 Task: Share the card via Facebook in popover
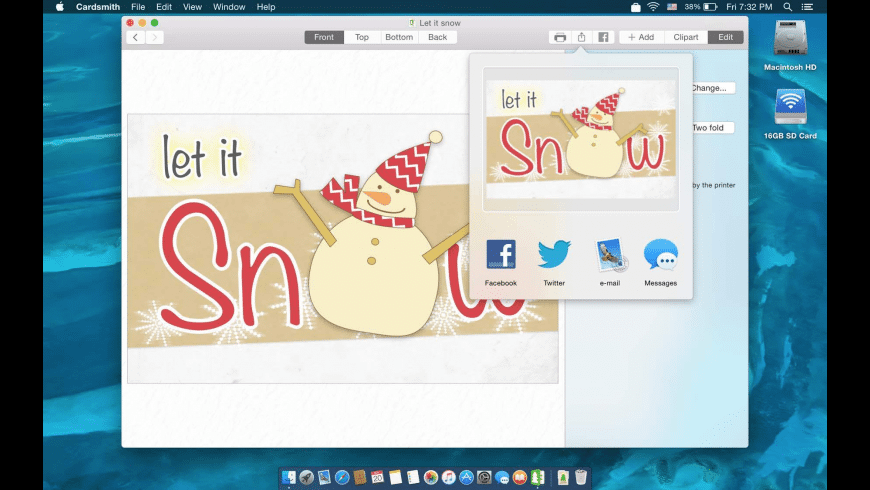click(500, 262)
